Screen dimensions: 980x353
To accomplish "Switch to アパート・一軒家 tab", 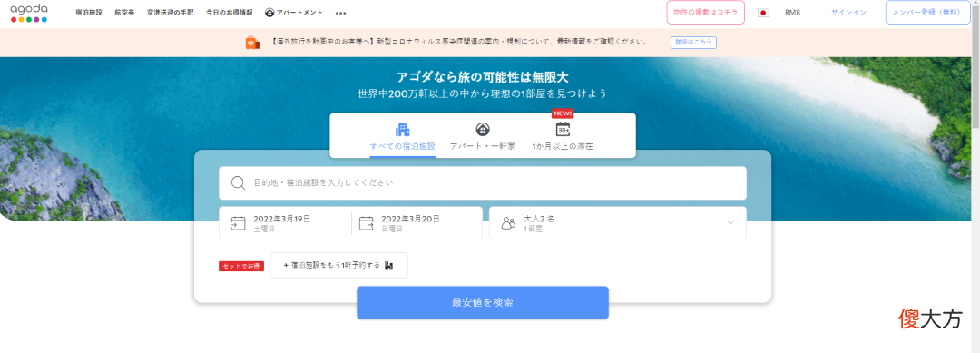I will pyautogui.click(x=483, y=135).
